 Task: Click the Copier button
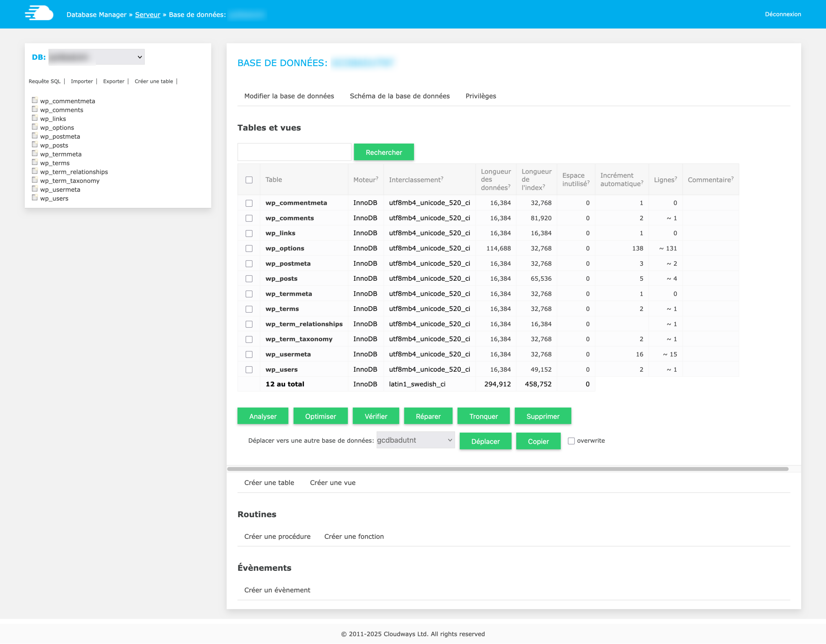click(538, 441)
